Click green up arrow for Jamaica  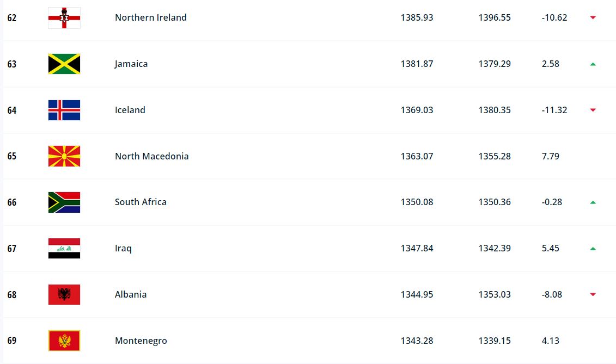click(x=593, y=64)
